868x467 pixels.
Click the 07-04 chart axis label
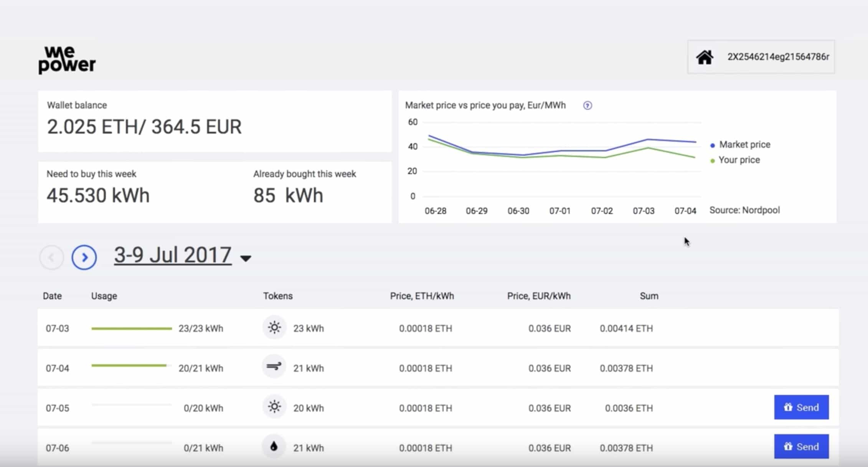pos(685,211)
